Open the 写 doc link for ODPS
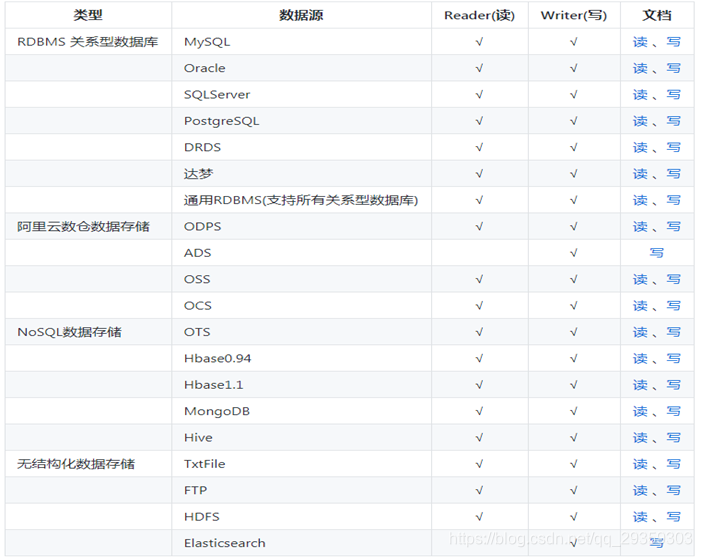 [673, 227]
